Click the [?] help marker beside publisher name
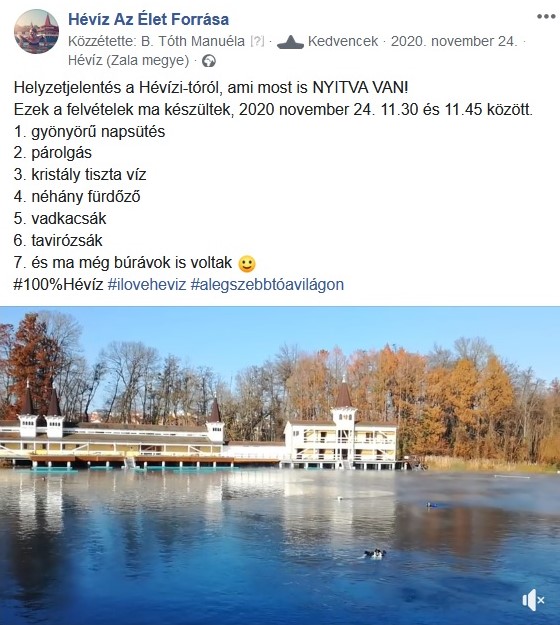The image size is (560, 625). point(257,41)
